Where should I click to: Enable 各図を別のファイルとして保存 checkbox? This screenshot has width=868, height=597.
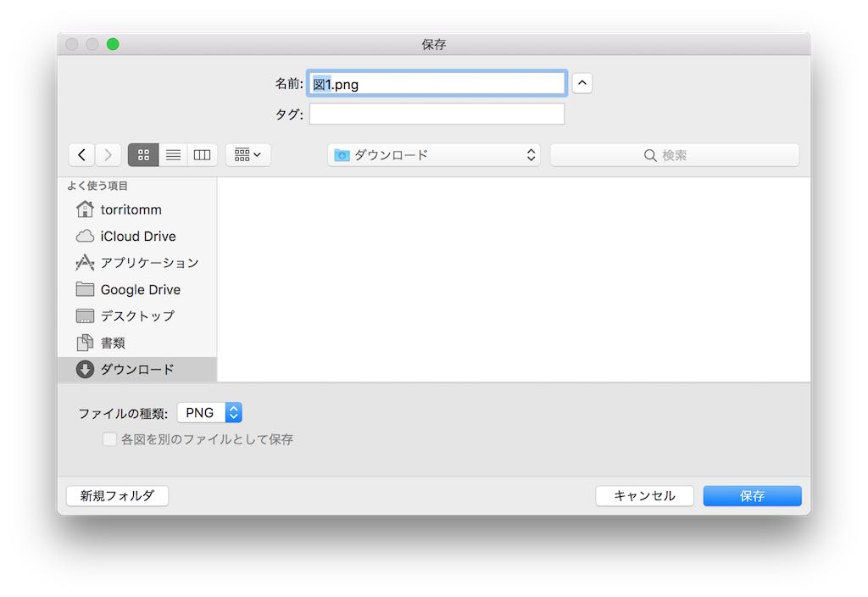click(109, 439)
